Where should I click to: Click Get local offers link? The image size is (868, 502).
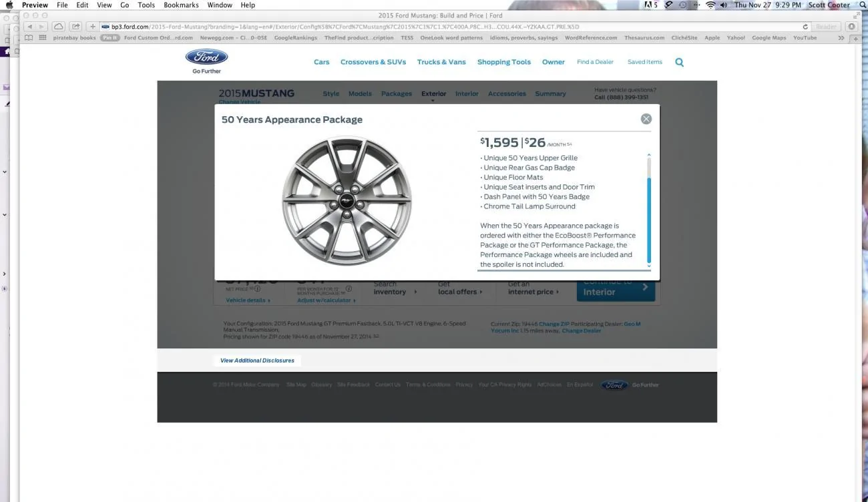[460, 289]
